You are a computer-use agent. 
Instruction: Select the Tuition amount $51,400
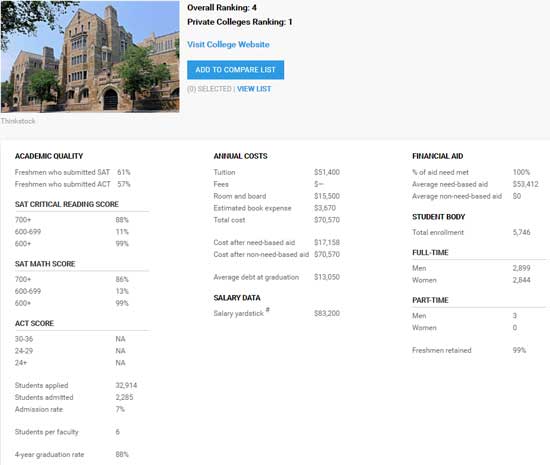tap(327, 172)
